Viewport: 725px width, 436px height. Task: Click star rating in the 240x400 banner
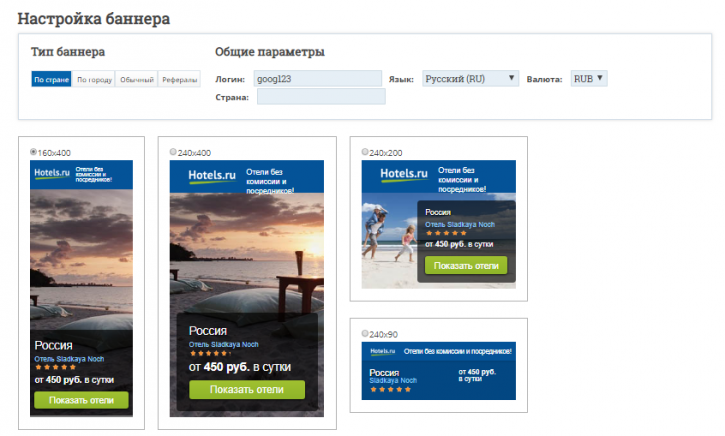[x=209, y=353]
